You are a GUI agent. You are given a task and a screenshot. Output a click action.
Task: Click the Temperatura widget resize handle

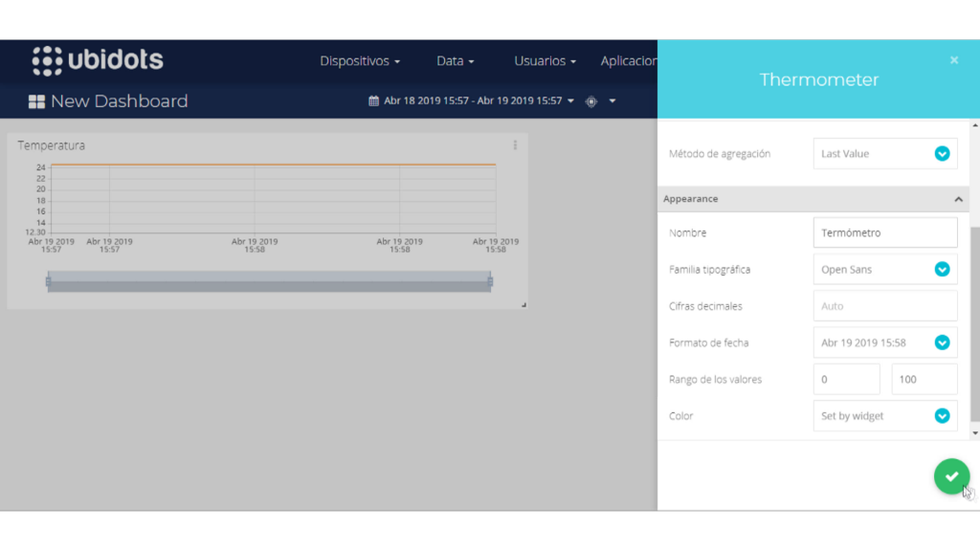[x=523, y=304]
